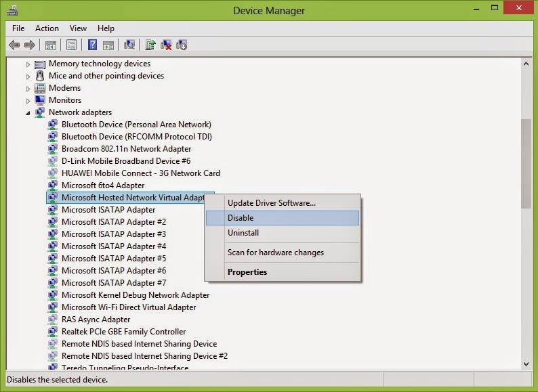Click Update Driver Software toolbar icon
The height and width of the screenshot is (392, 538).
click(150, 45)
